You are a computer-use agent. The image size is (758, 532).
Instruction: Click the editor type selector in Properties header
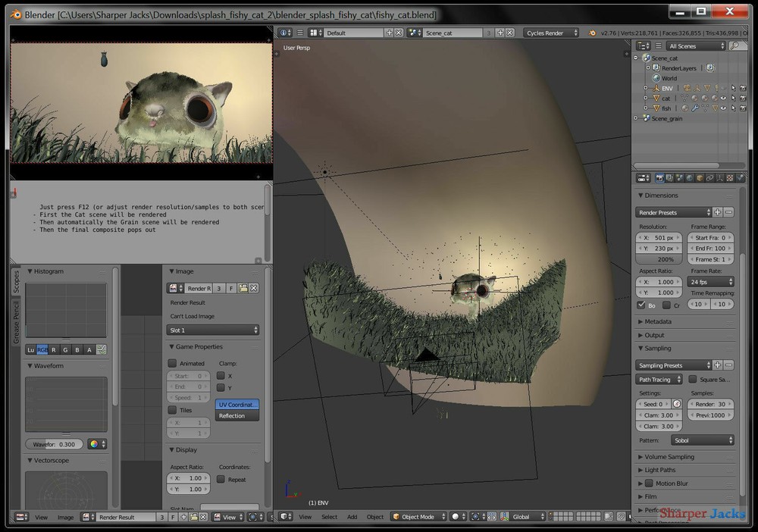tap(644, 177)
